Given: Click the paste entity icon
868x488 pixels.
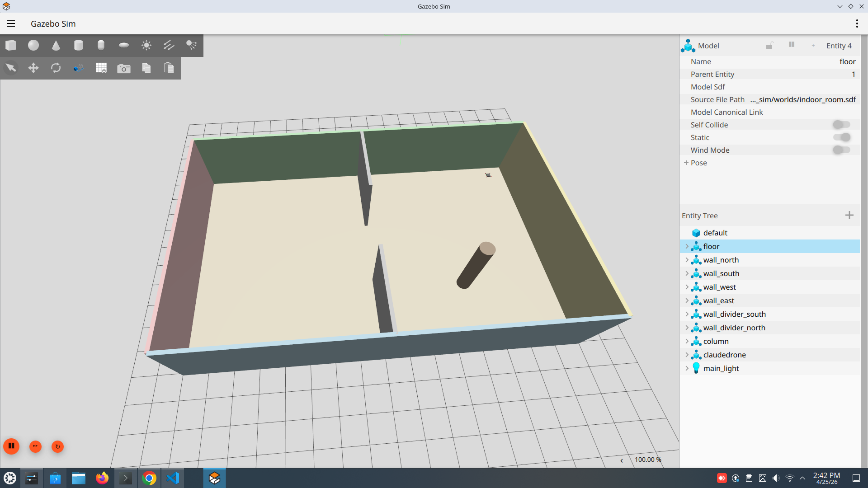Looking at the screenshot, I should [x=169, y=68].
